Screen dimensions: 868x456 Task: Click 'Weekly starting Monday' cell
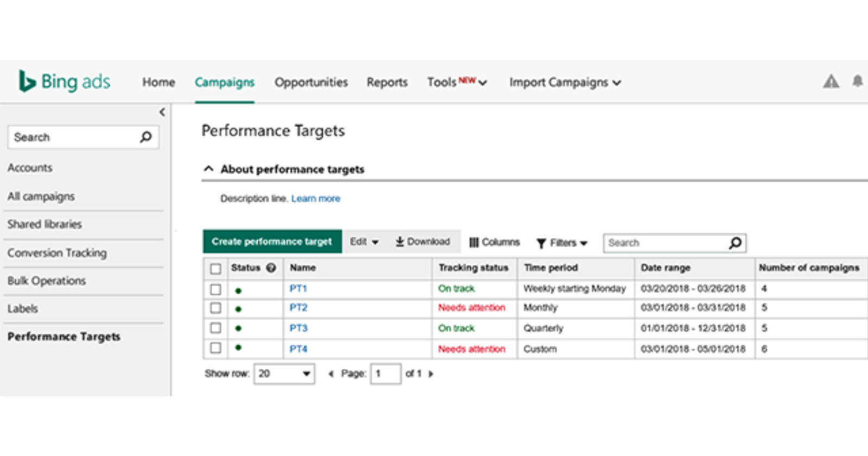click(x=575, y=288)
